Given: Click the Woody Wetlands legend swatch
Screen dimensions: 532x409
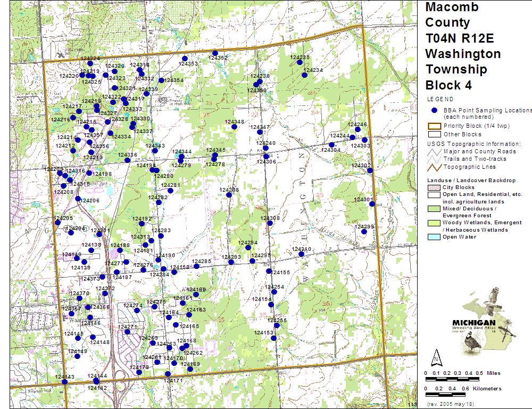Looking at the screenshot, I should pos(435,223).
